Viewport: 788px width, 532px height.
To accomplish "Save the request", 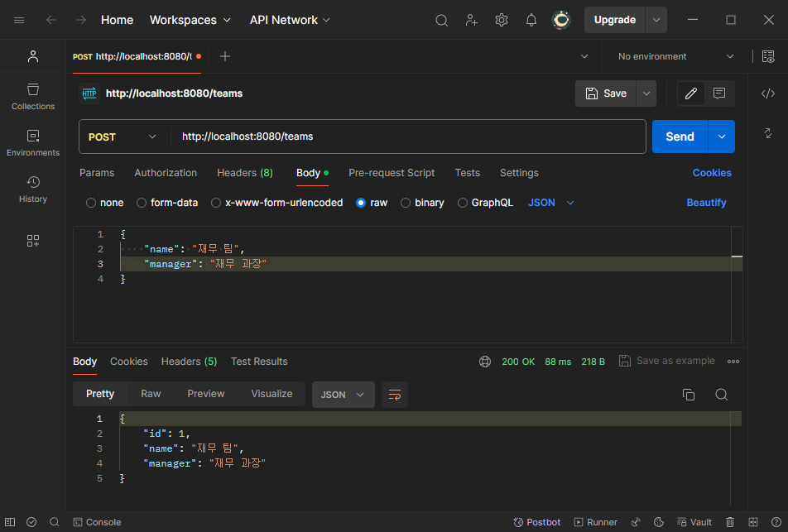I will (606, 93).
